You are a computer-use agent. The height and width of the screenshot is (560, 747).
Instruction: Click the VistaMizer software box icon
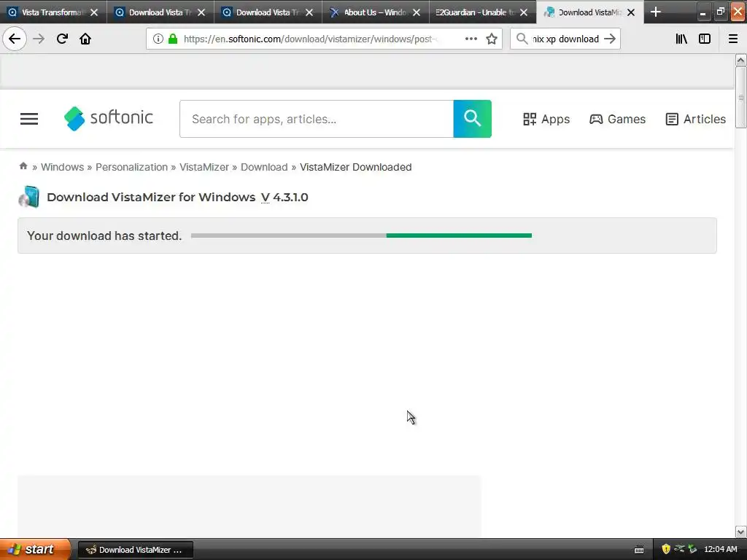[28, 197]
